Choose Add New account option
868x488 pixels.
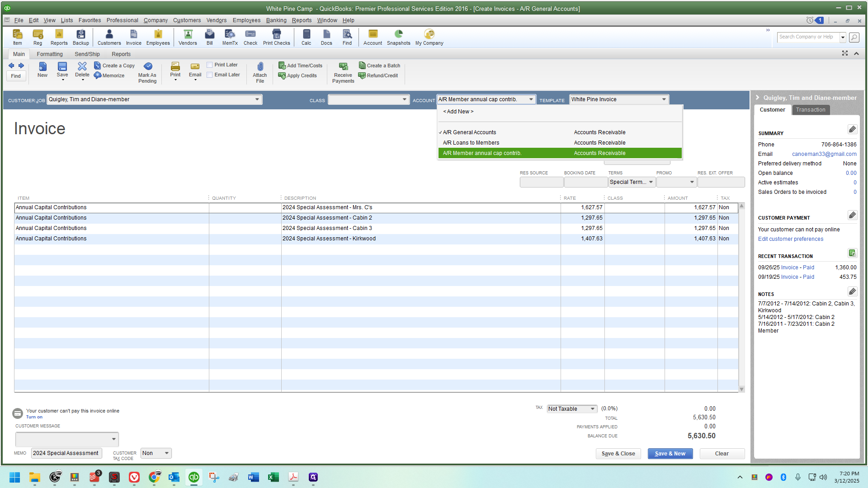(x=458, y=112)
